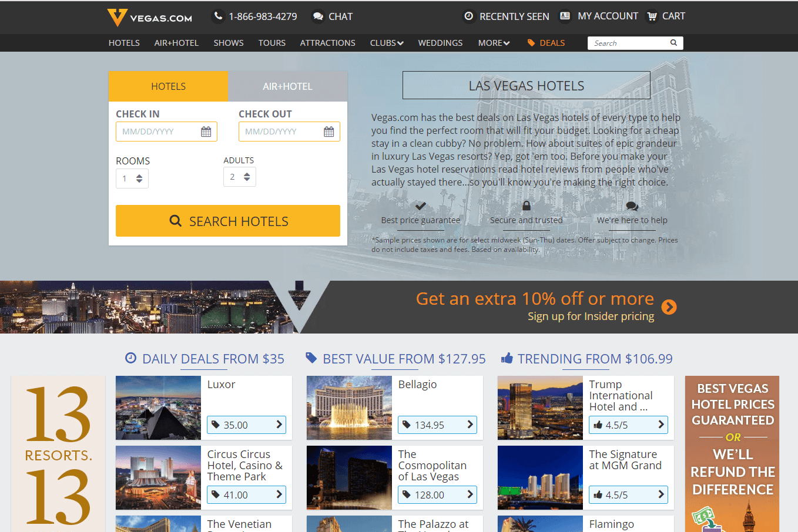Open Tours in the navigation bar
This screenshot has width=798, height=532.
click(272, 43)
